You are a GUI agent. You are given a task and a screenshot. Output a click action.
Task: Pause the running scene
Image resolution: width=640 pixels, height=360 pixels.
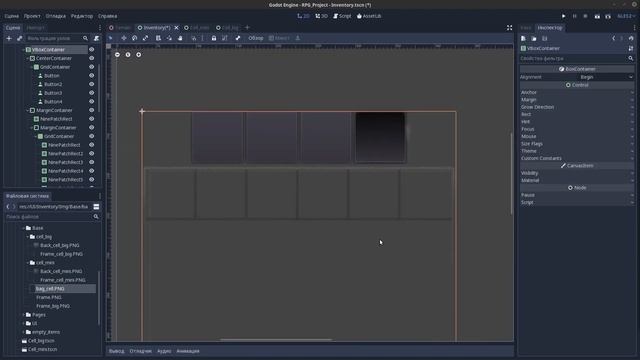click(575, 16)
